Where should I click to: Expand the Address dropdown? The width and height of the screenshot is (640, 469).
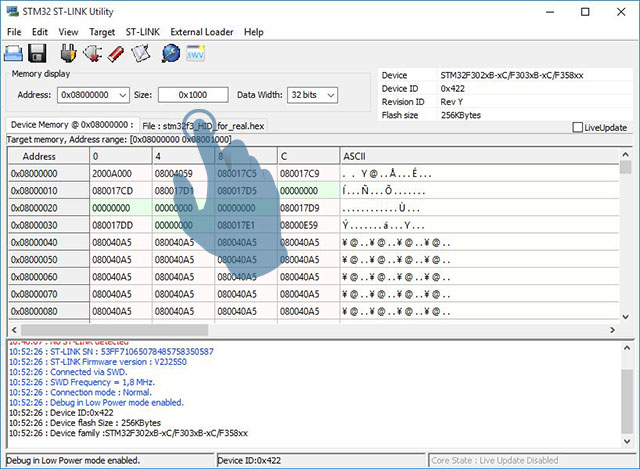(x=122, y=95)
